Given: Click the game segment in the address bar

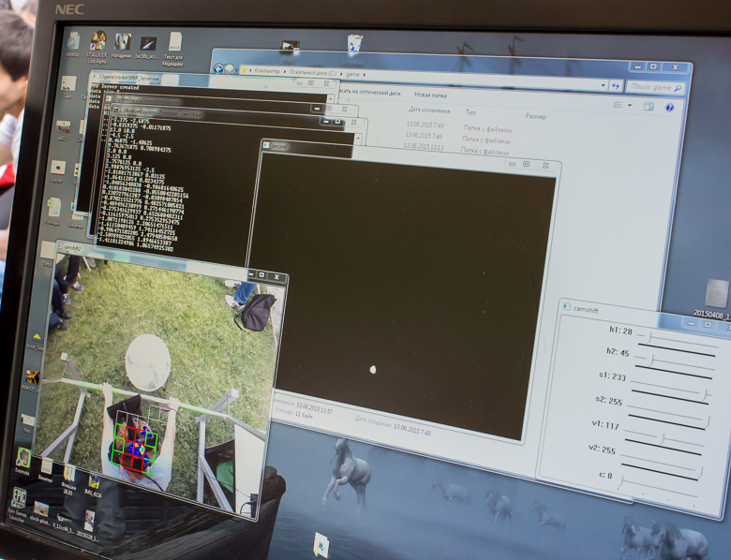Looking at the screenshot, I should [x=352, y=74].
